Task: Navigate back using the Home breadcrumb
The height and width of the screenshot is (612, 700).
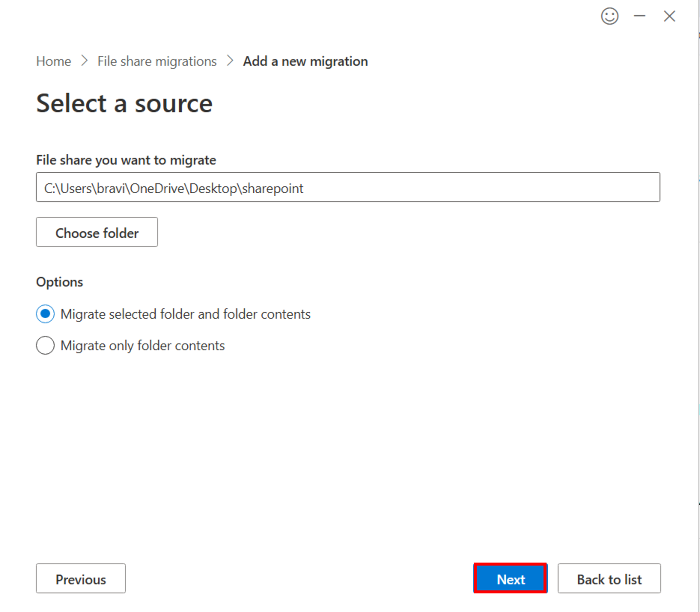Action: [x=53, y=61]
